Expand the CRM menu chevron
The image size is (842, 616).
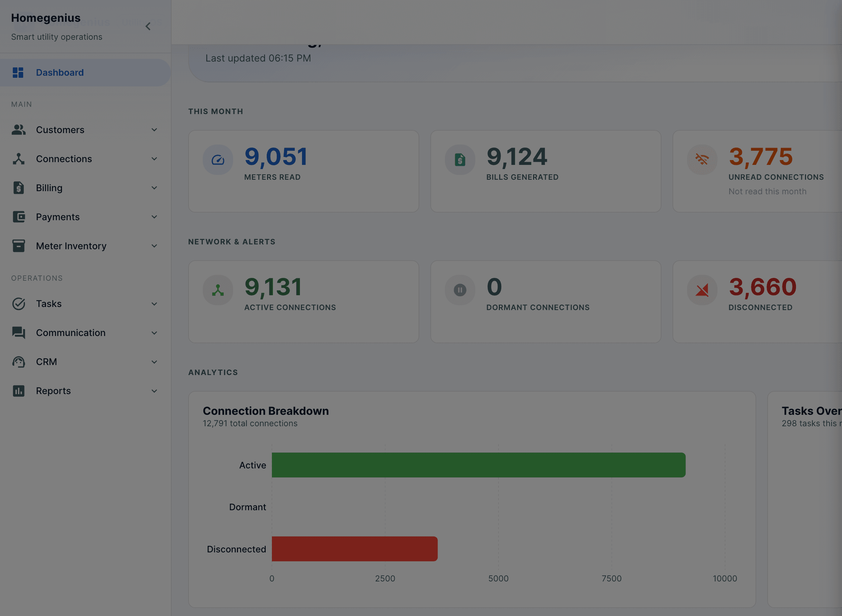click(154, 362)
